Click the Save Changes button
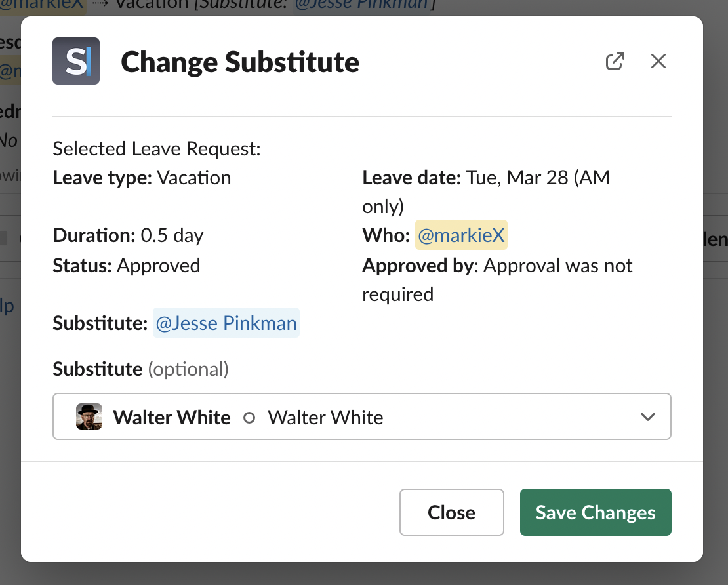The image size is (728, 585). (595, 512)
